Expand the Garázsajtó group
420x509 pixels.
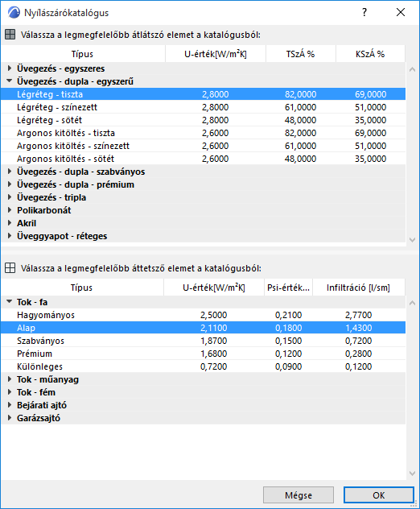coord(10,418)
